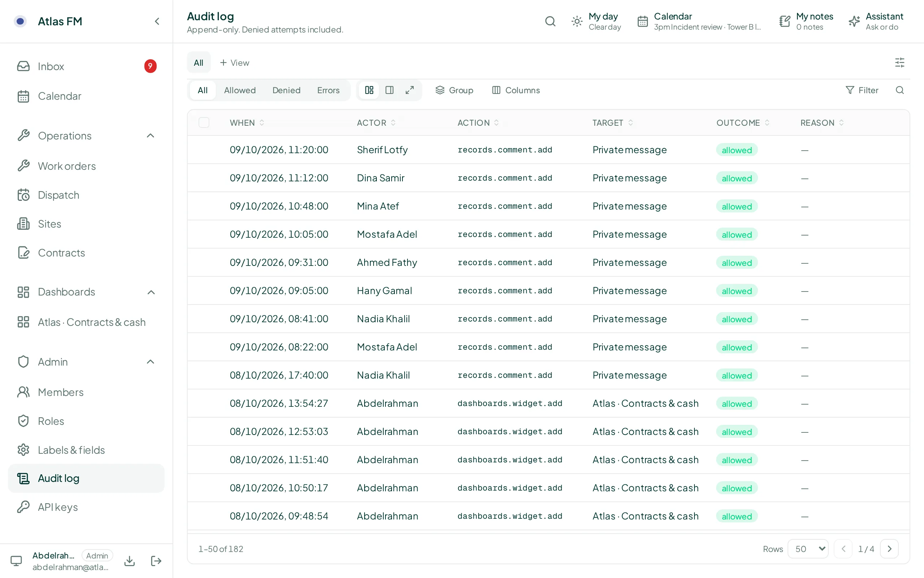
Task: Open My notes panel
Action: pos(806,21)
